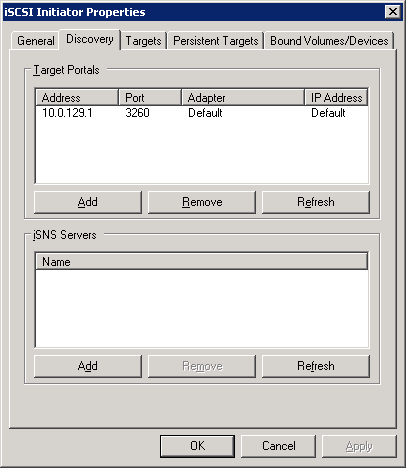The height and width of the screenshot is (468, 406).
Task: Click the port value 3260
Action: 137,113
